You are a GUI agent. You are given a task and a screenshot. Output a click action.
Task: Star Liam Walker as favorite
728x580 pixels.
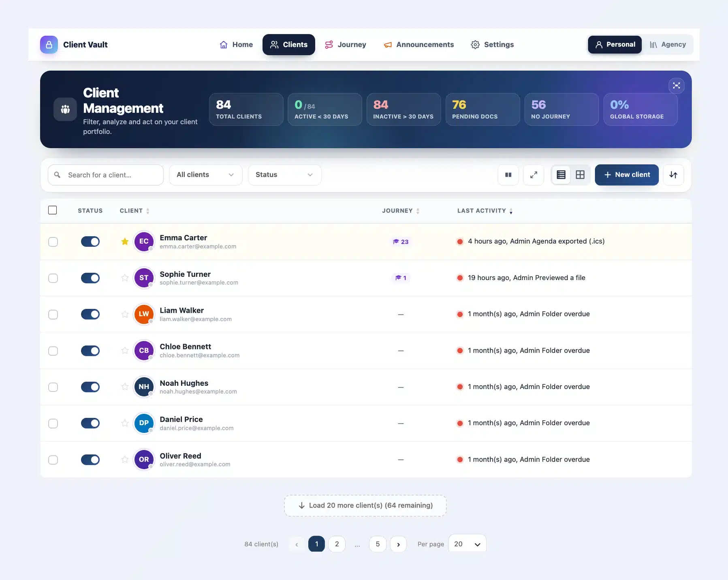point(125,314)
